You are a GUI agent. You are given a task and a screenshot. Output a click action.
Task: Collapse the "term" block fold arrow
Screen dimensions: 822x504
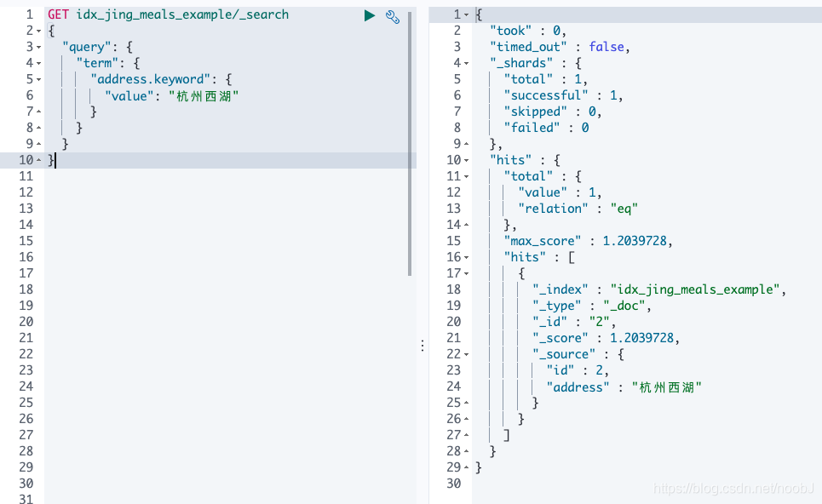[x=39, y=64]
